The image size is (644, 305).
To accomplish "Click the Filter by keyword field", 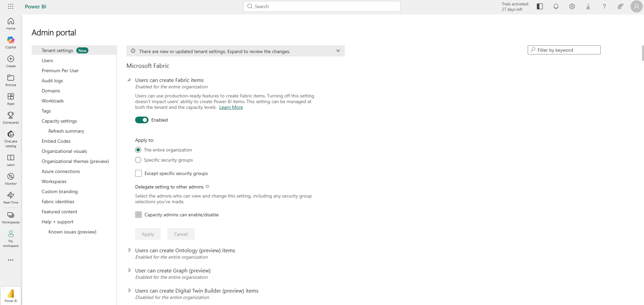I will click(x=564, y=50).
